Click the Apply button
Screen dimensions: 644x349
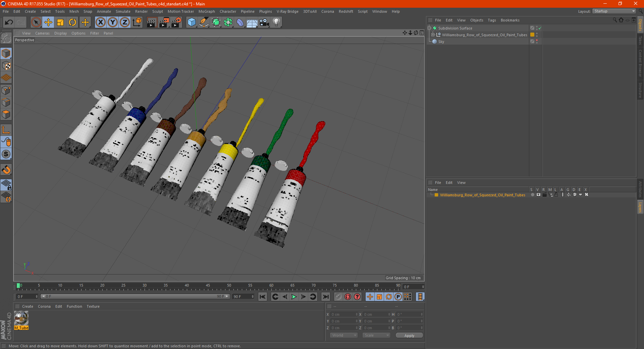(x=409, y=336)
